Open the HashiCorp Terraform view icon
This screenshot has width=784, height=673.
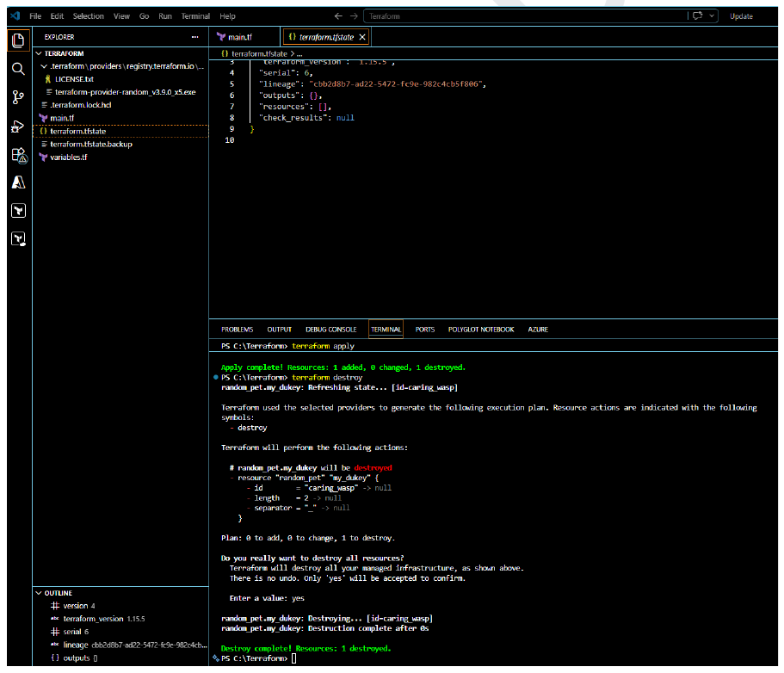click(x=18, y=211)
